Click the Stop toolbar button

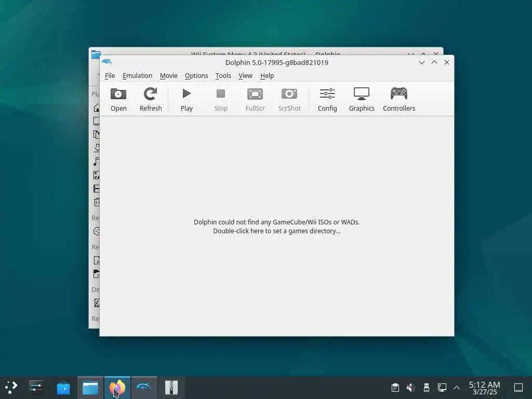pyautogui.click(x=221, y=99)
